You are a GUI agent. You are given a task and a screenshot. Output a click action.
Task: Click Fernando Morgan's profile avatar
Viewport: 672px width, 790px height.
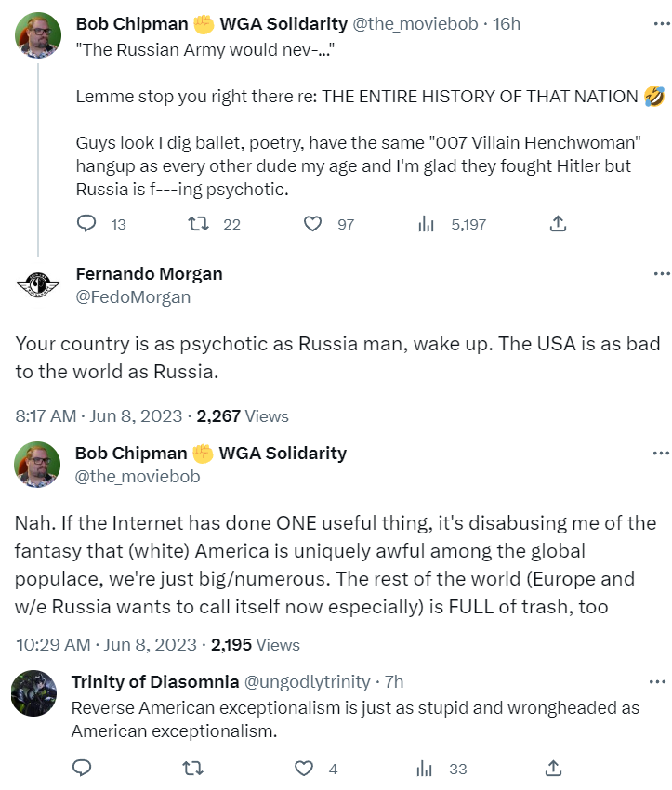coord(37,285)
